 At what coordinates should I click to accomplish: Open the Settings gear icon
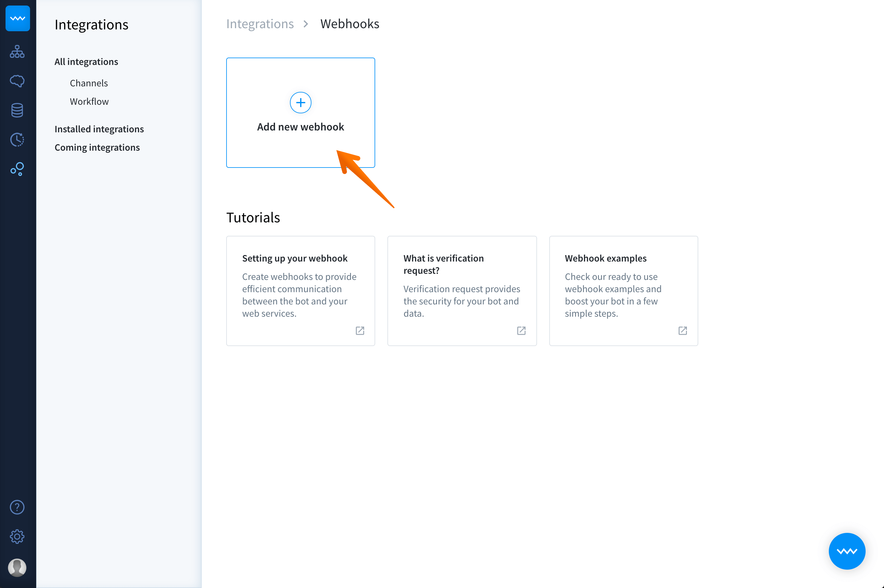(17, 537)
